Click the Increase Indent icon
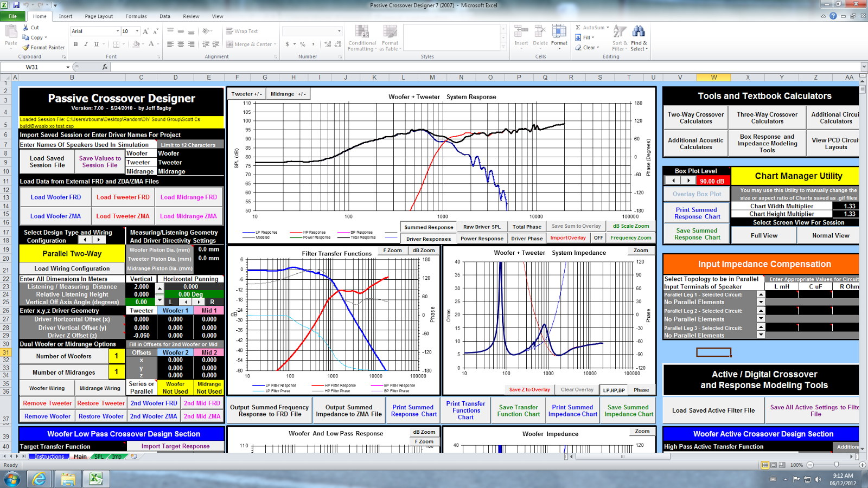Image resolution: width=868 pixels, height=488 pixels. 216,44
